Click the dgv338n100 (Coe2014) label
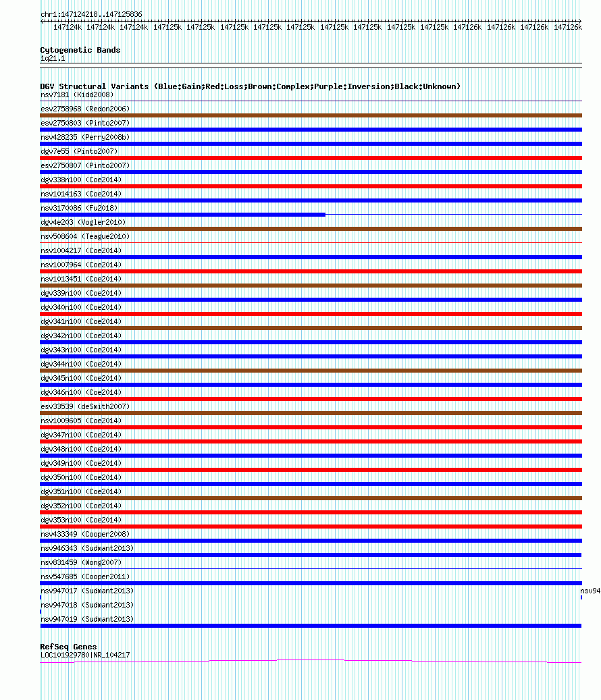 point(81,180)
